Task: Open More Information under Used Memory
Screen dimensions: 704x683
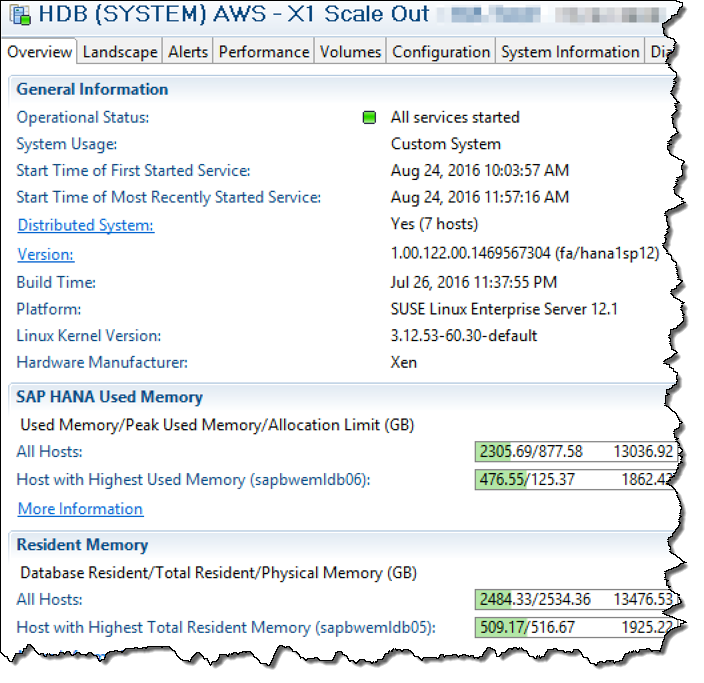Action: pyautogui.click(x=80, y=509)
